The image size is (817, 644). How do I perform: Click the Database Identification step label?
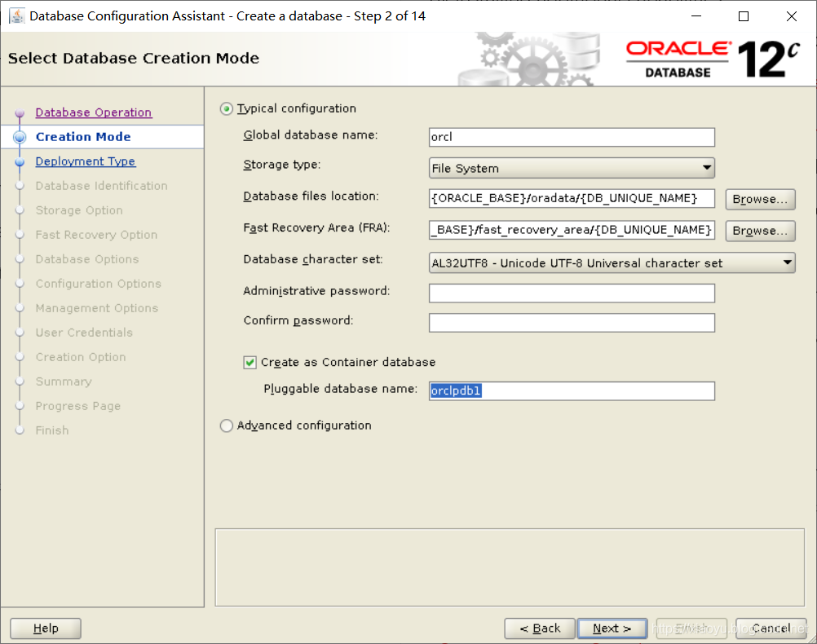coord(102,186)
